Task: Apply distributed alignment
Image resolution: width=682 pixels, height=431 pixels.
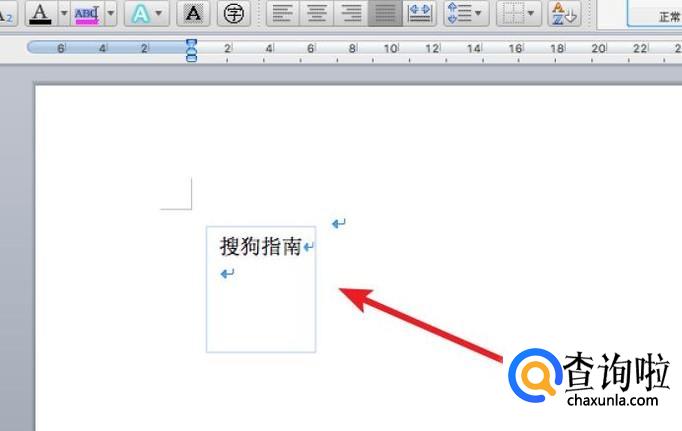Action: tap(419, 13)
